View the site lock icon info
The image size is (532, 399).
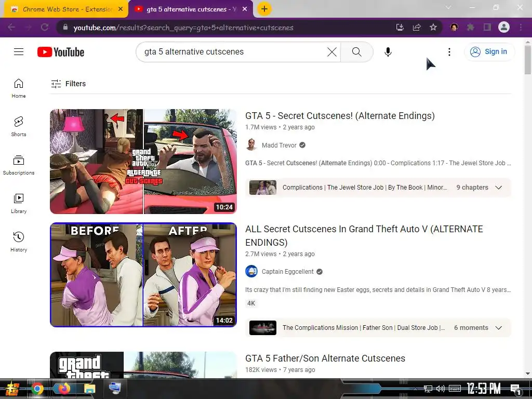pyautogui.click(x=65, y=28)
